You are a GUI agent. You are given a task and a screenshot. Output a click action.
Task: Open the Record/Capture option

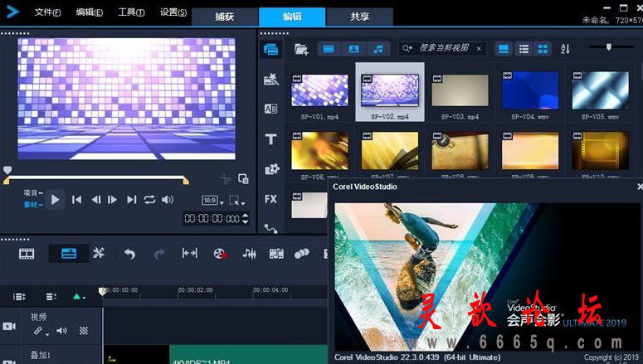pyautogui.click(x=220, y=254)
